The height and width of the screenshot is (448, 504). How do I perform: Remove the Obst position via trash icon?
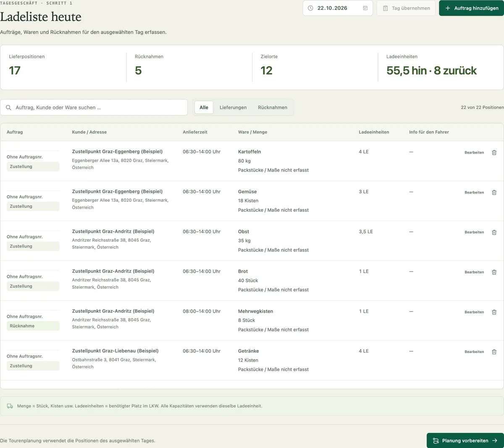[494, 232]
